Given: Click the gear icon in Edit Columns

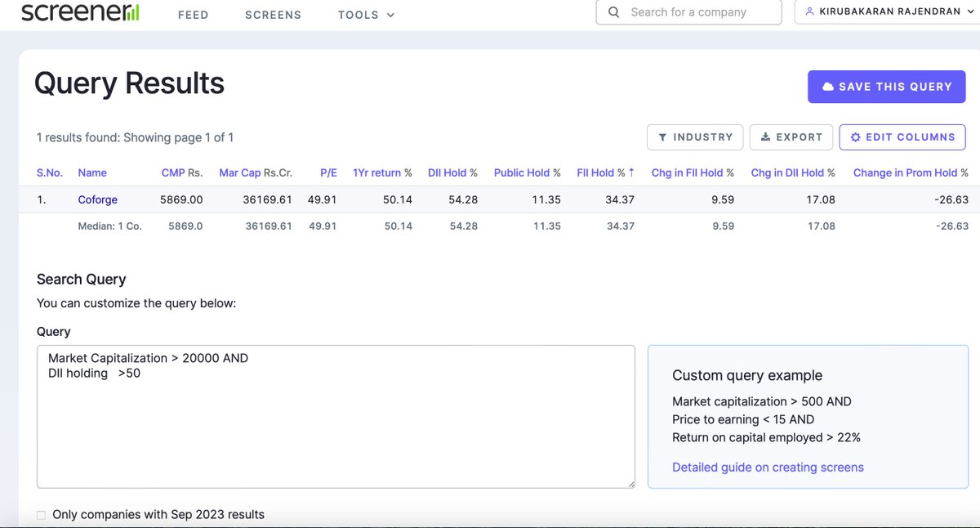Looking at the screenshot, I should (855, 137).
